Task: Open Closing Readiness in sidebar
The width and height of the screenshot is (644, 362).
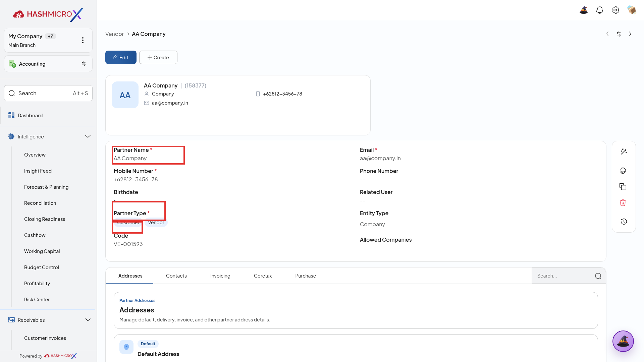Action: point(45,219)
